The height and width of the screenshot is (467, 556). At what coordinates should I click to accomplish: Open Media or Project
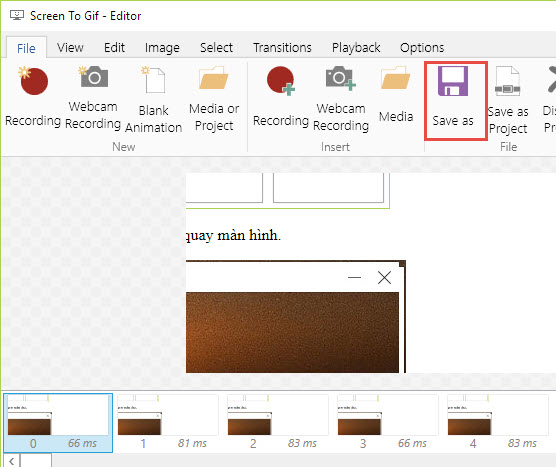214,99
